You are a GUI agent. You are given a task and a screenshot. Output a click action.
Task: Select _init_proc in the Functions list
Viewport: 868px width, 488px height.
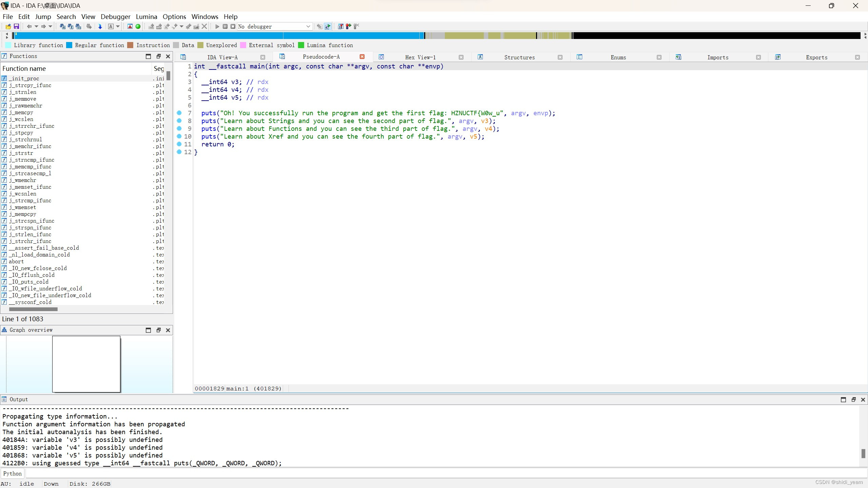click(x=28, y=78)
